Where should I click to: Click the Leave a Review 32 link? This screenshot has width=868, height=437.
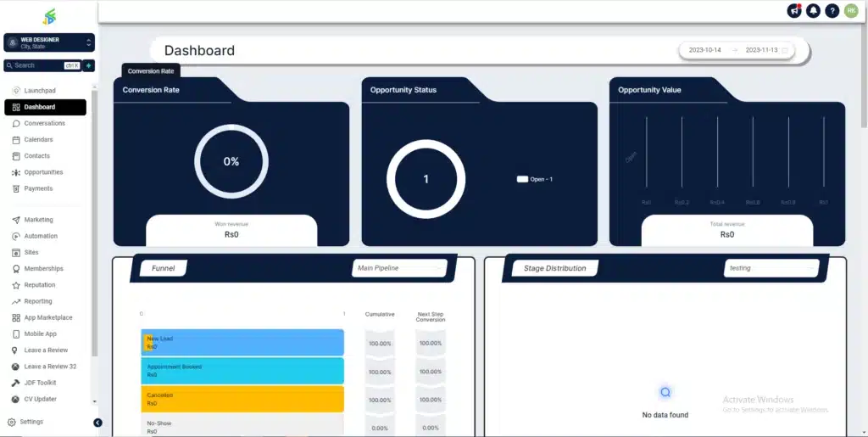click(50, 367)
